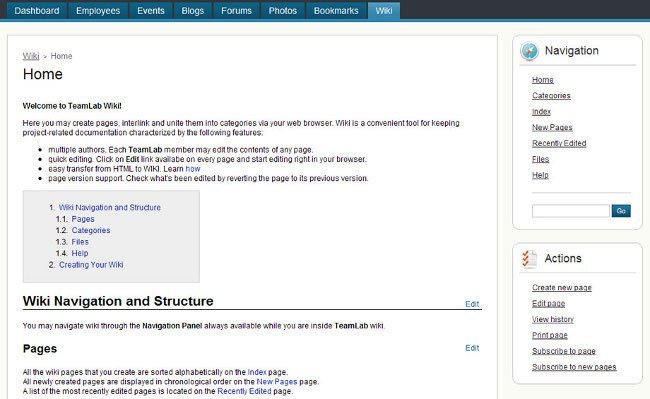
Task: Jump to Wiki Navigation and Structure contents entry
Action: (109, 207)
